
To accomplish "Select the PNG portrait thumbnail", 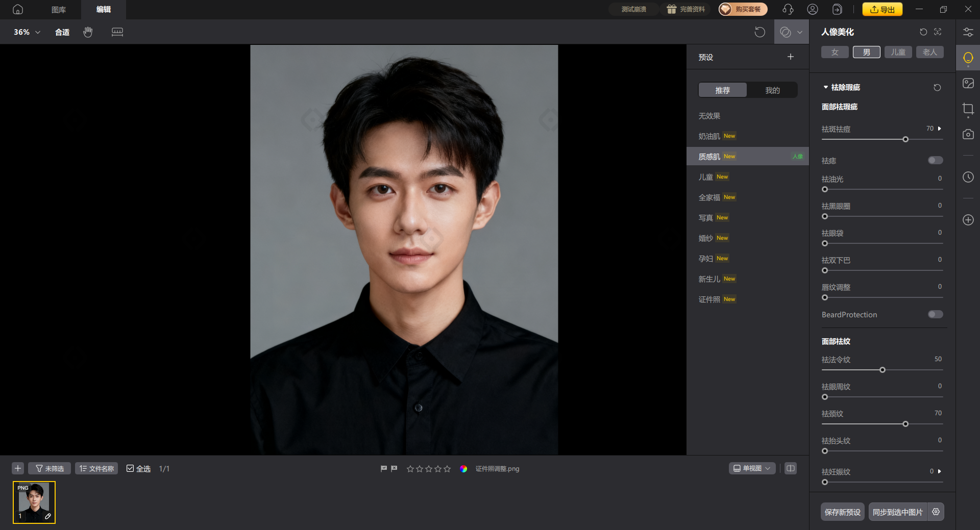I will click(x=34, y=502).
